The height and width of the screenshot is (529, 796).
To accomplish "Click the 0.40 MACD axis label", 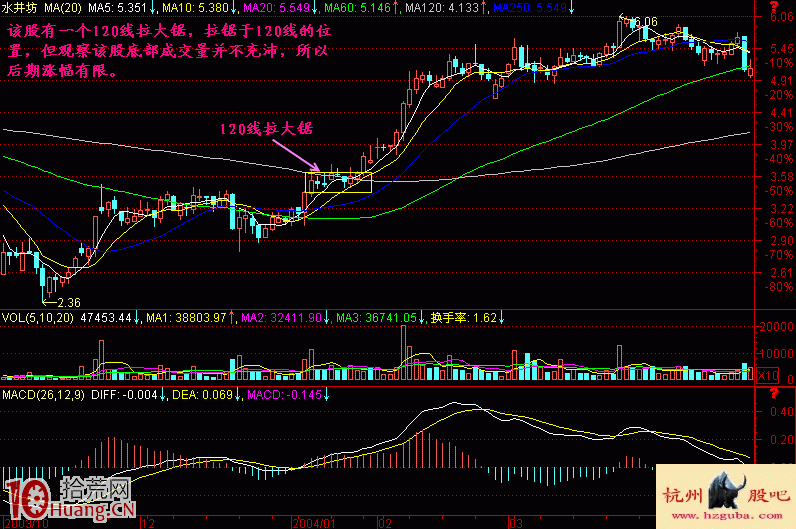I will (781, 412).
